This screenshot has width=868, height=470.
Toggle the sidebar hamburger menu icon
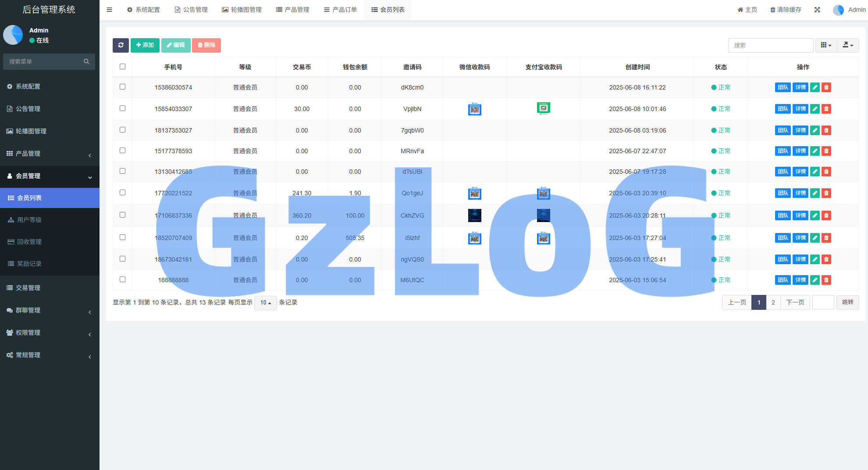coord(110,10)
